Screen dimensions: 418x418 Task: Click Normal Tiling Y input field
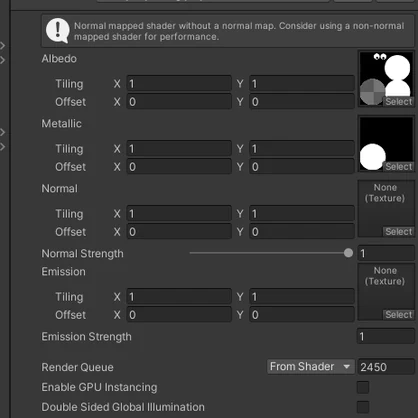pos(302,214)
